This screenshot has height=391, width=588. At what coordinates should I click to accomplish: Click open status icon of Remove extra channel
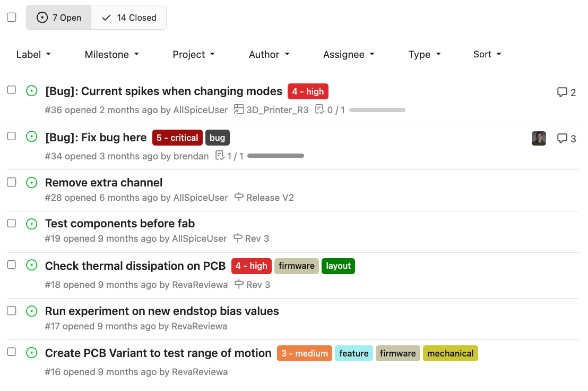[x=32, y=183]
